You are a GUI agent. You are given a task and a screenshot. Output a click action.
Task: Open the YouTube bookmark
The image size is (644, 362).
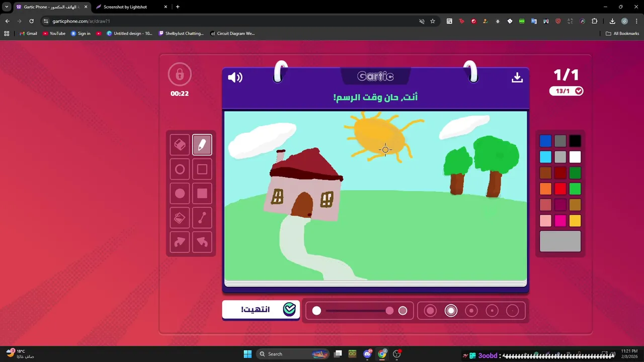tap(54, 33)
